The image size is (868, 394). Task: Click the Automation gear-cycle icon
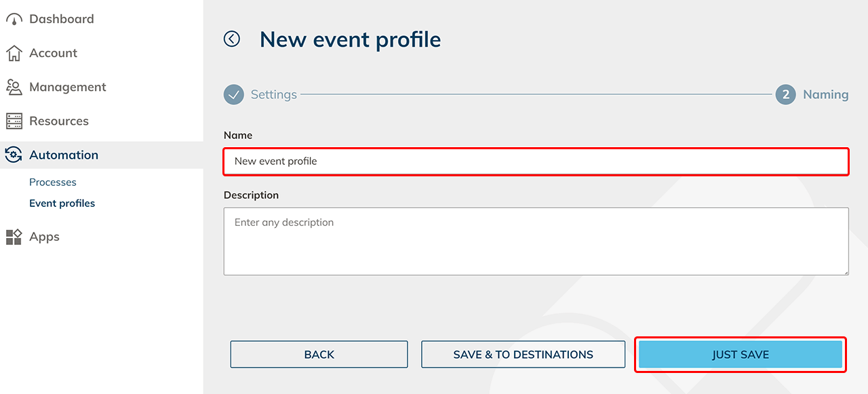tap(14, 155)
